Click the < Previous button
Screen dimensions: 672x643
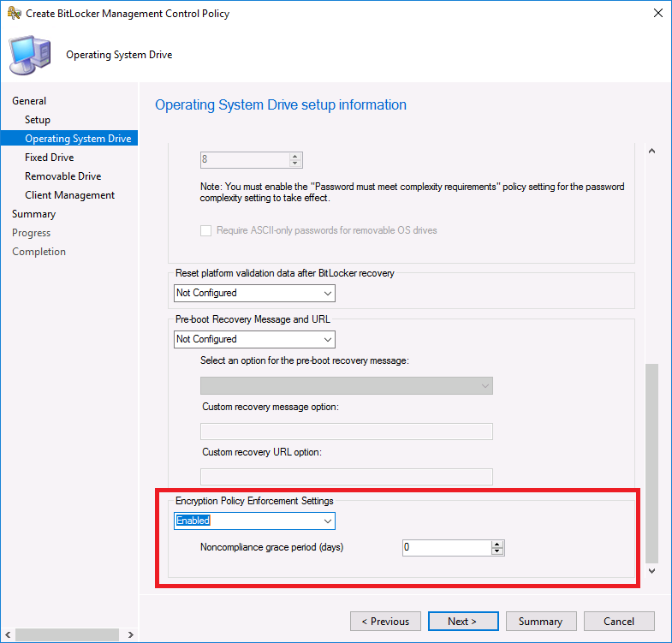385,621
